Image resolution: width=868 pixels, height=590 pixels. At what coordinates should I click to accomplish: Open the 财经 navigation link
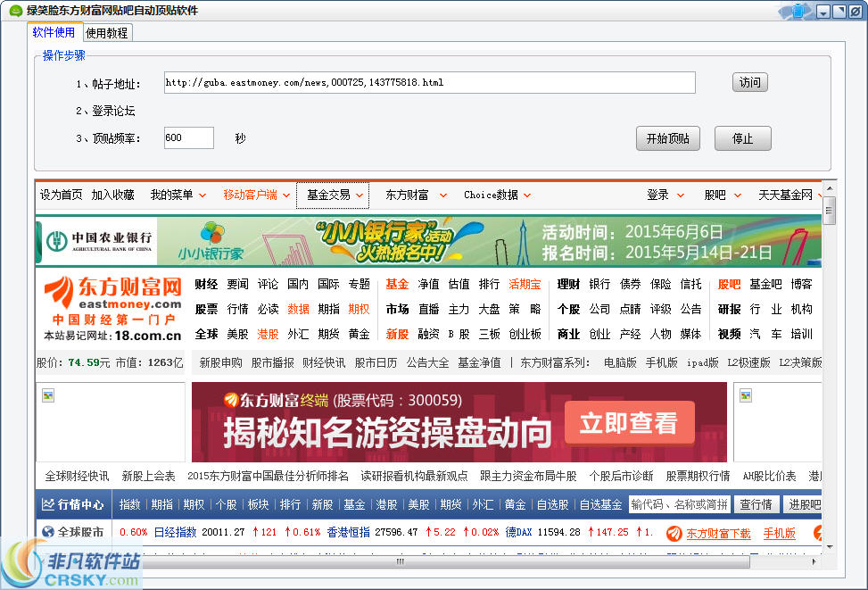[206, 284]
